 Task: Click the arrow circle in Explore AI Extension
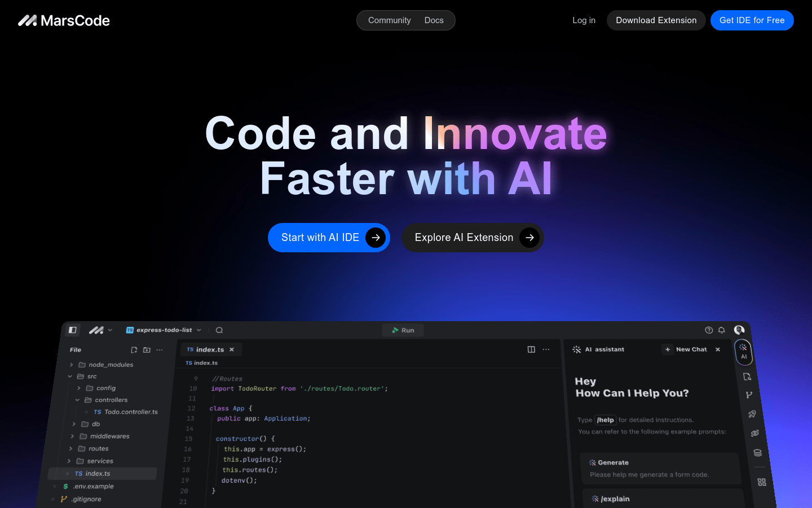pyautogui.click(x=529, y=238)
